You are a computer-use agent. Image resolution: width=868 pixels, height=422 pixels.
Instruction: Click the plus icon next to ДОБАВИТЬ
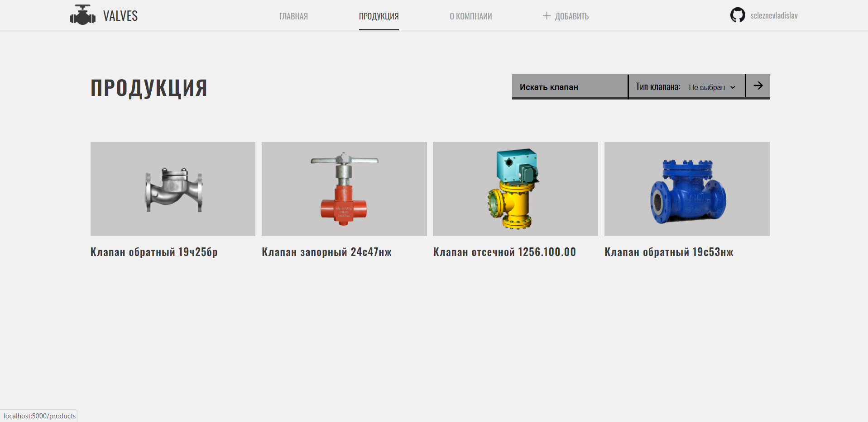pyautogui.click(x=547, y=15)
